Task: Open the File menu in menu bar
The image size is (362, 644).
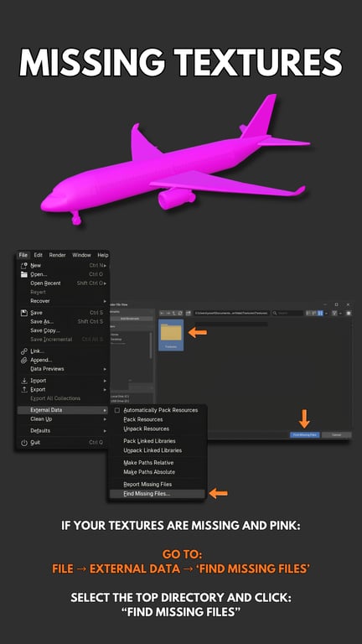Action: pos(23,255)
